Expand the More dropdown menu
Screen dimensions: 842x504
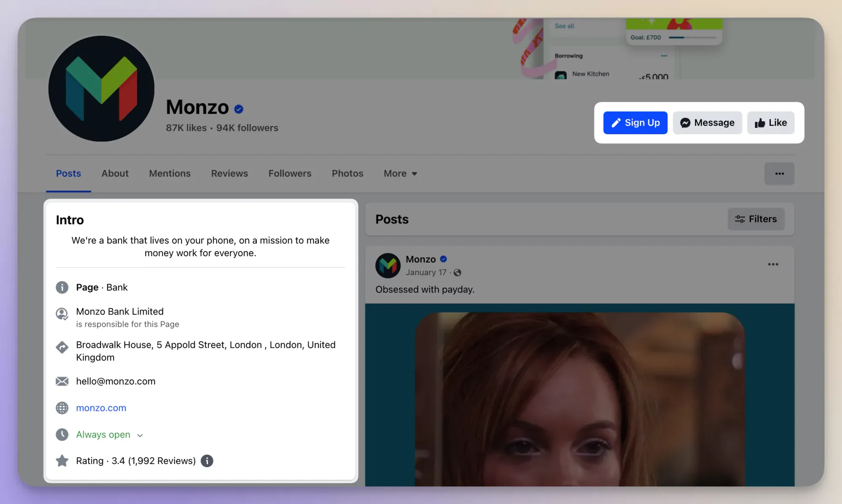[x=400, y=173]
